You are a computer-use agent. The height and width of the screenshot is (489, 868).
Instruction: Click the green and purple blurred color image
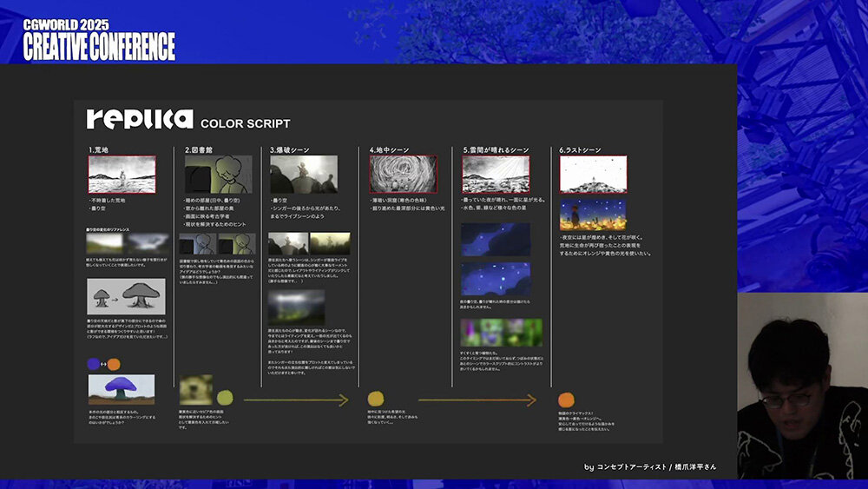coord(501,332)
